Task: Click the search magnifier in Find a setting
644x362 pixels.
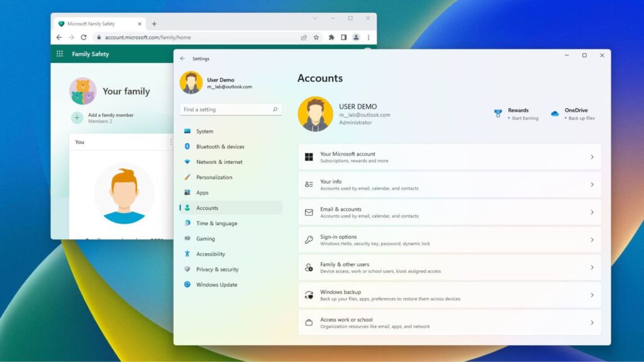Action: click(x=275, y=109)
